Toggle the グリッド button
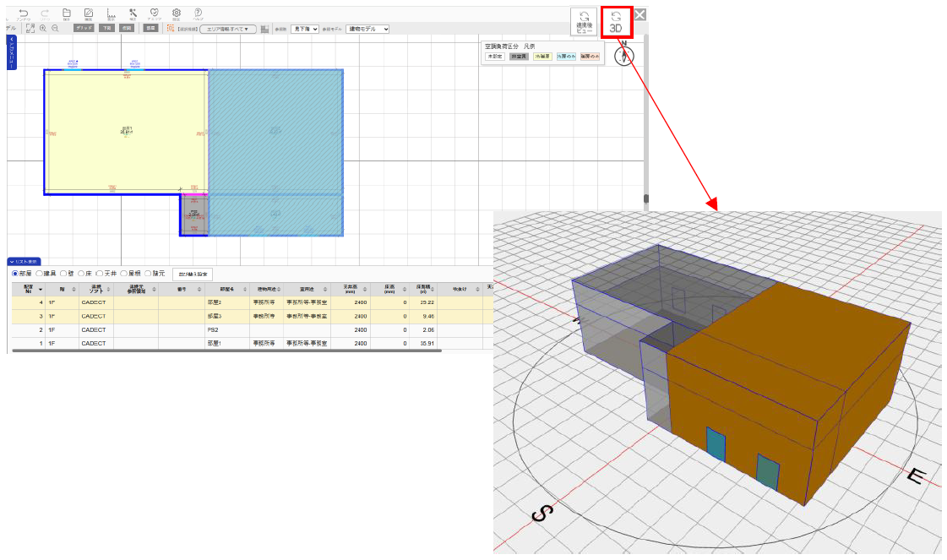Viewport: 947px width, 560px height. (x=84, y=28)
